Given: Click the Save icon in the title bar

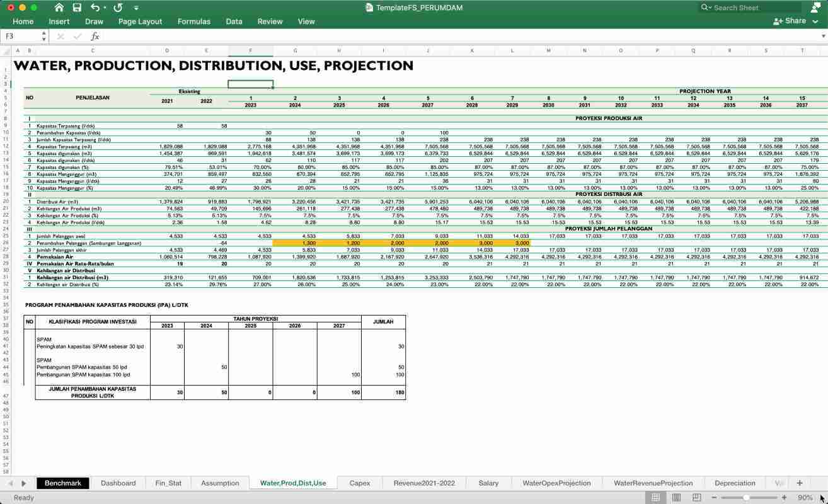Looking at the screenshot, I should pyautogui.click(x=77, y=8).
